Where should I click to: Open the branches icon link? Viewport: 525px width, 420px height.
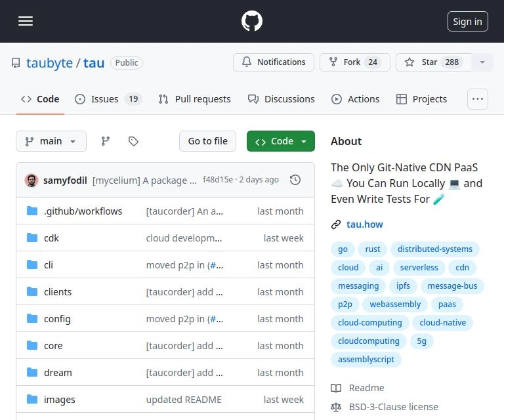(105, 141)
